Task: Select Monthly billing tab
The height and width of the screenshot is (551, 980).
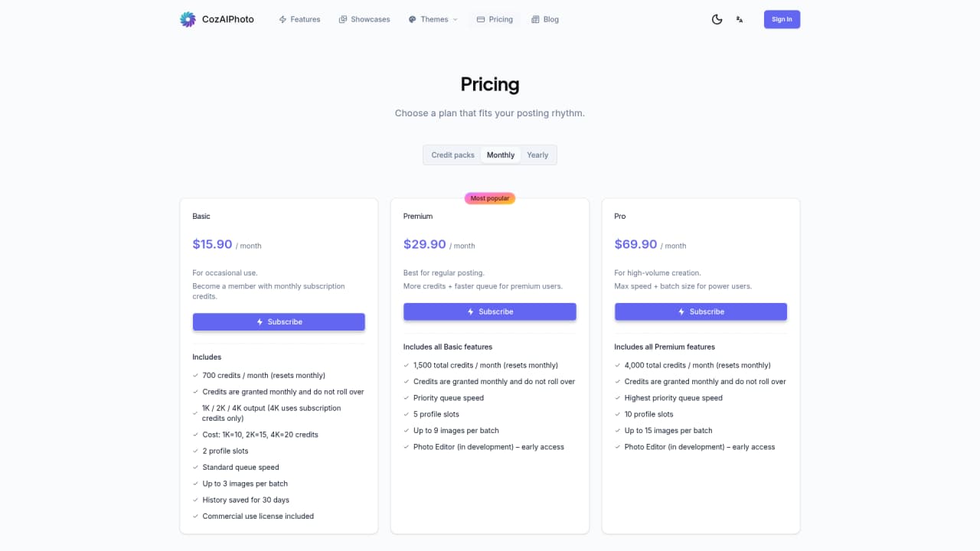Action: 501,155
